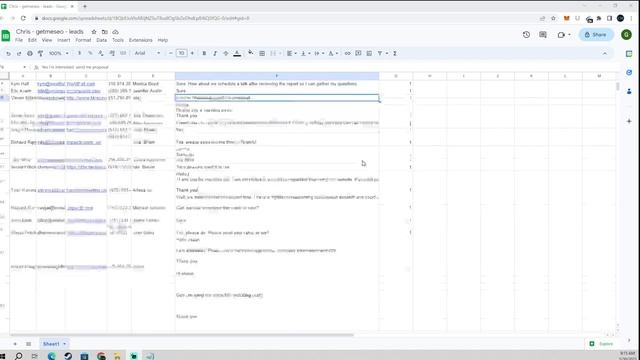This screenshot has height=360, width=640.
Task: Open all comments panel
Action: coord(543,35)
